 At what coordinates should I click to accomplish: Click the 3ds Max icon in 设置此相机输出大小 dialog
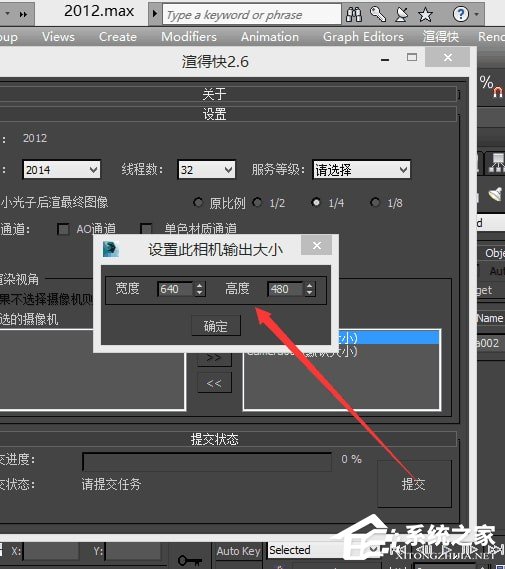111,249
